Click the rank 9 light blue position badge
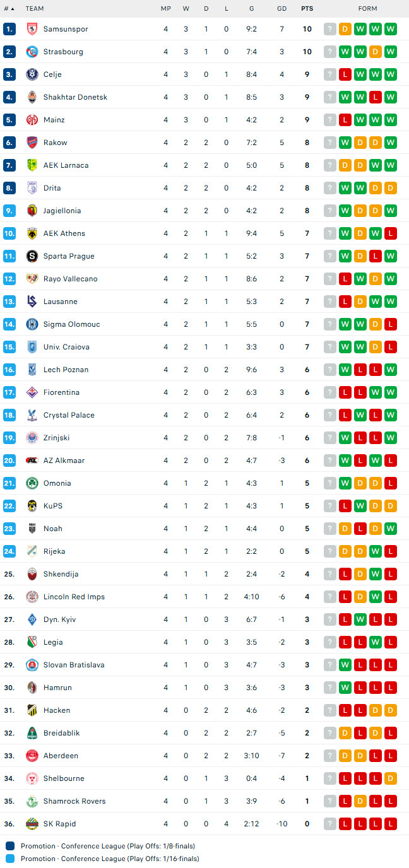Screen dimensions: 409x868 tap(9, 211)
